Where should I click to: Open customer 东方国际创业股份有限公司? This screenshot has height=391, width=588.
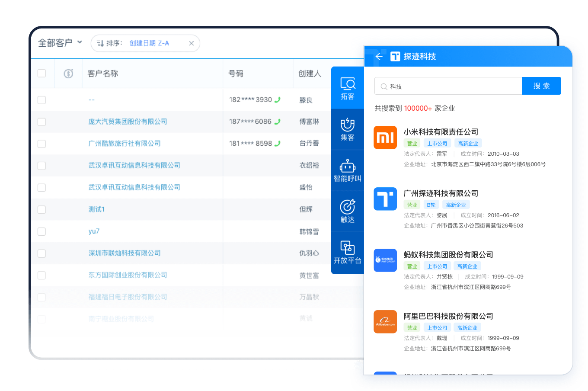[x=128, y=275]
